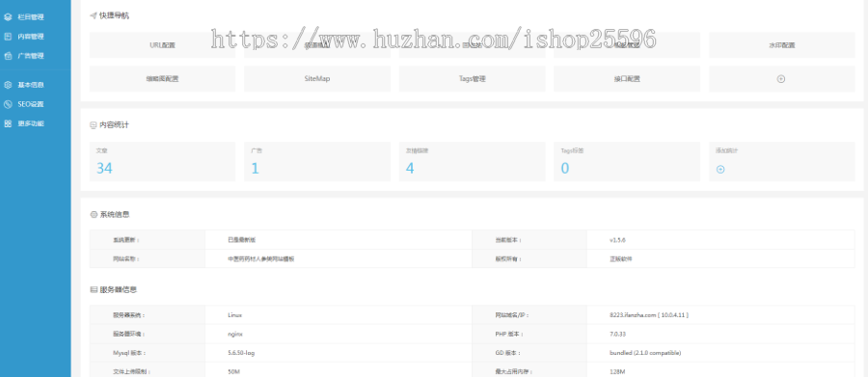
Task: Open the 文章 count card showing 34
Action: tap(162, 162)
